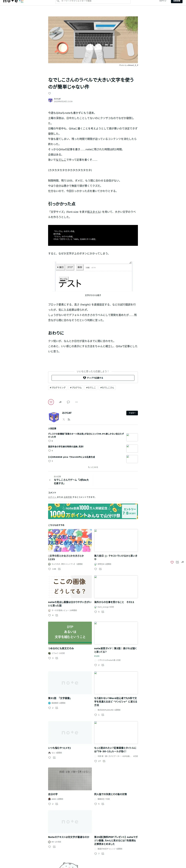The image size is (186, 868).
Task: Select the #プログラミング tag
Action: pos(58,388)
